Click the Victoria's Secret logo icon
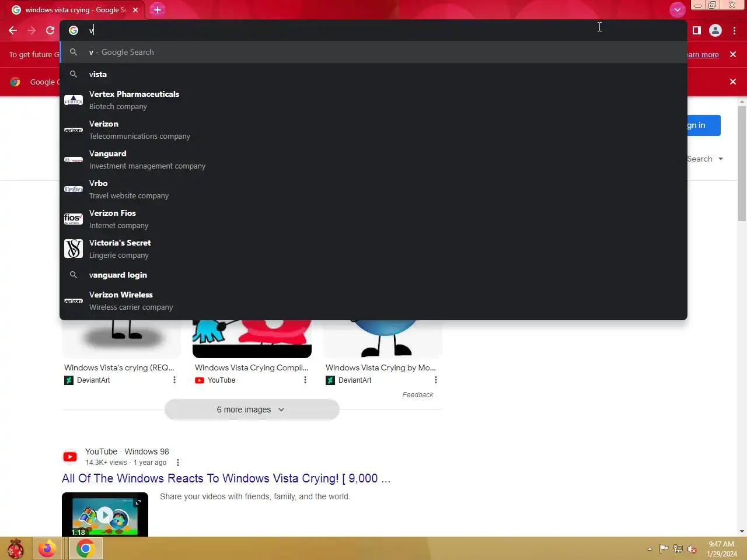This screenshot has width=747, height=560. pyautogui.click(x=74, y=249)
